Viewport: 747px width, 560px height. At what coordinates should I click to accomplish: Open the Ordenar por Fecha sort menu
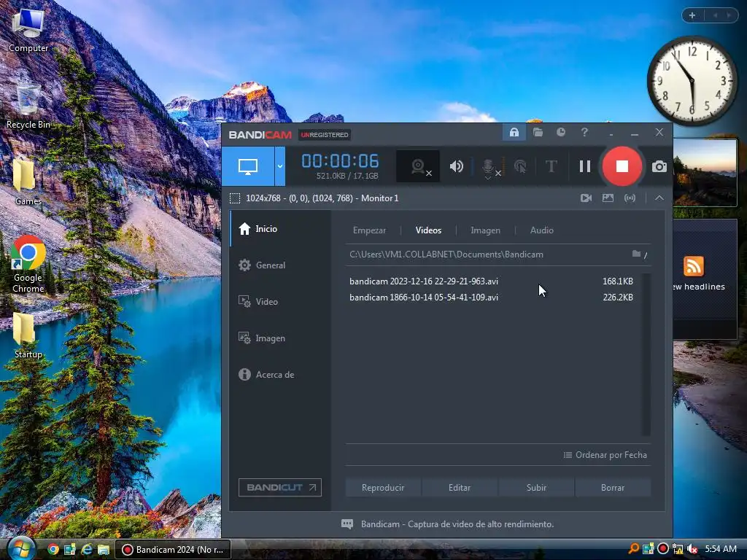tap(605, 455)
